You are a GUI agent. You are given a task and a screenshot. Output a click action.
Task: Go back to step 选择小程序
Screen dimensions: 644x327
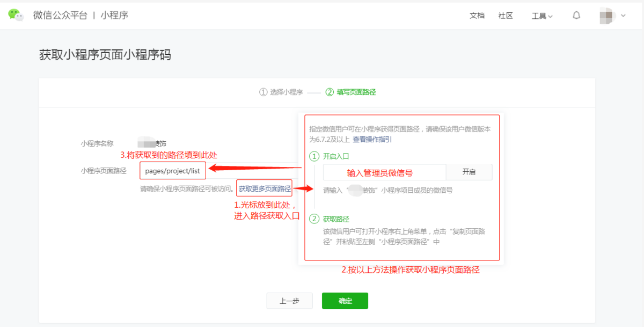281,92
